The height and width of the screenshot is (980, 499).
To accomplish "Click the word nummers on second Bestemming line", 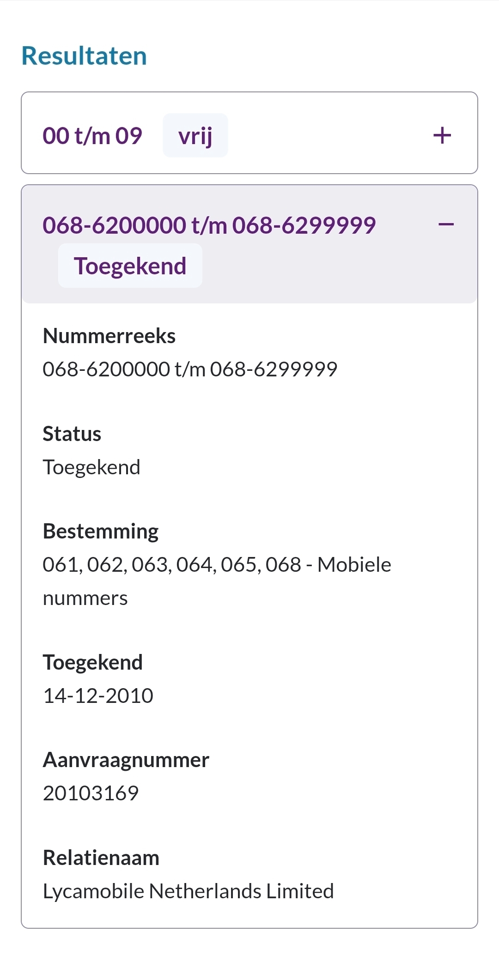I will pyautogui.click(x=85, y=599).
